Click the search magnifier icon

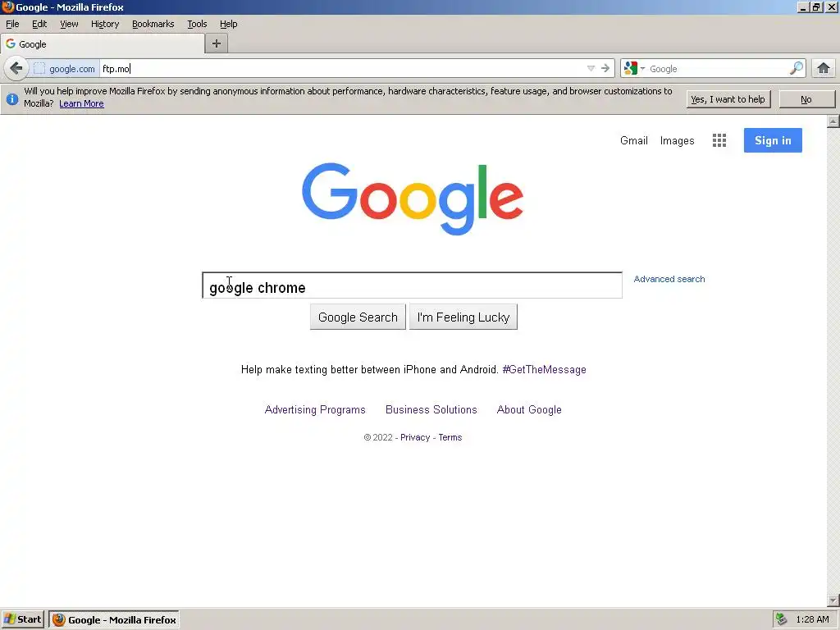tap(797, 69)
